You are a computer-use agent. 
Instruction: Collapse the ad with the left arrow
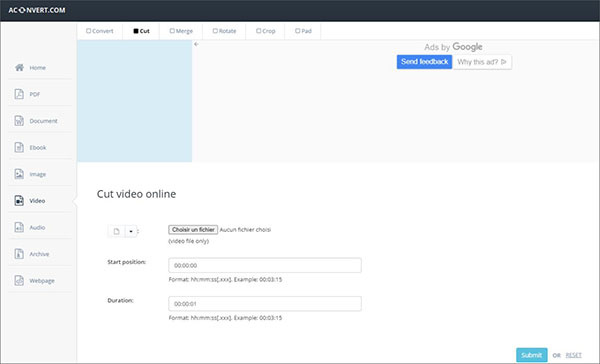[196, 44]
